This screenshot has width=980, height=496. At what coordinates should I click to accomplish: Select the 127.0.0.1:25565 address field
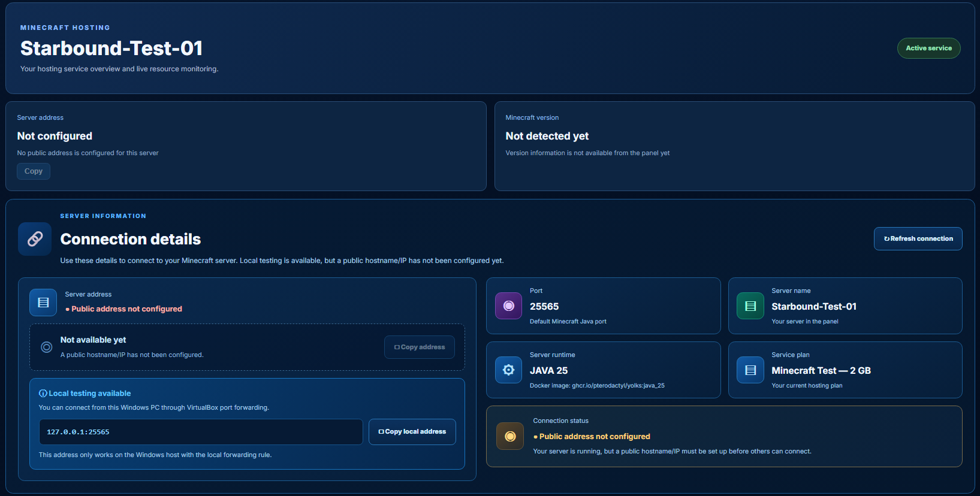click(201, 432)
